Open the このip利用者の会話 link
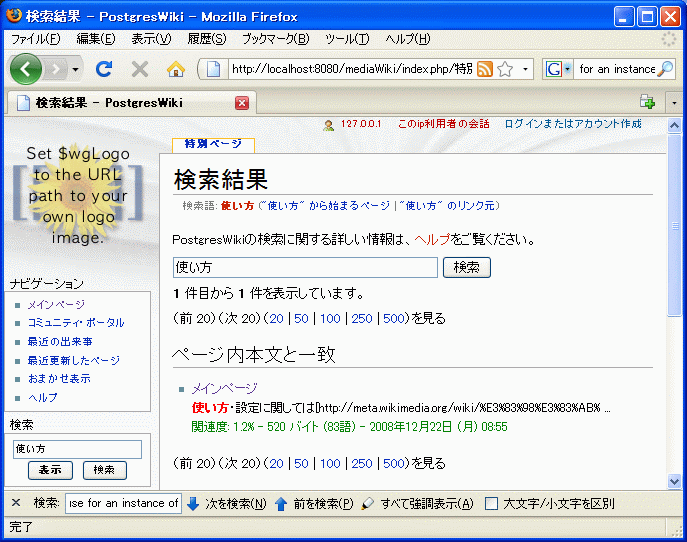This screenshot has height=542, width=687. pyautogui.click(x=443, y=124)
